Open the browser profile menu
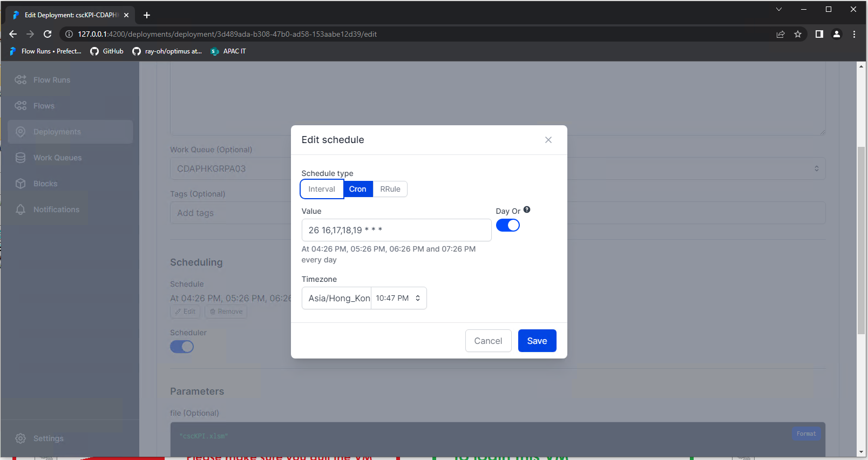868x460 pixels. (x=837, y=34)
